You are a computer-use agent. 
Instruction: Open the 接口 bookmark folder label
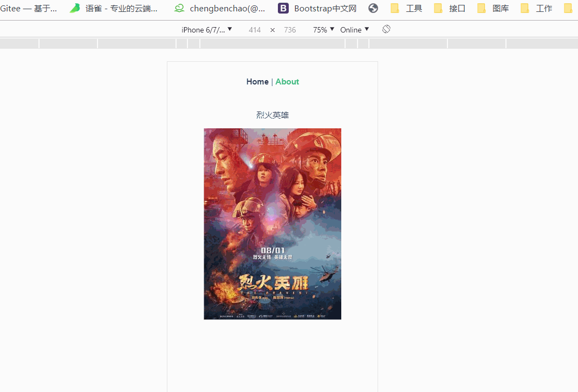pyautogui.click(x=457, y=9)
